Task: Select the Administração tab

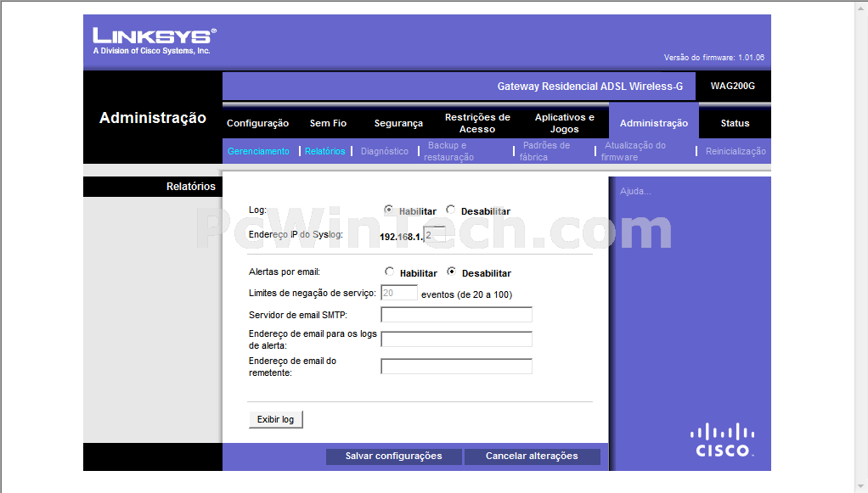Action: tap(654, 123)
